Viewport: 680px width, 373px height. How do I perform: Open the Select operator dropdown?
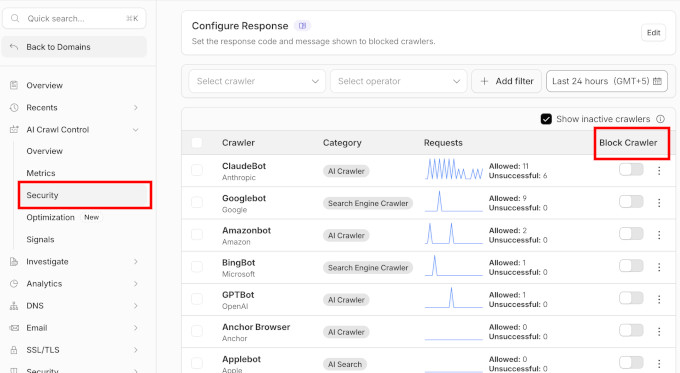tap(399, 81)
